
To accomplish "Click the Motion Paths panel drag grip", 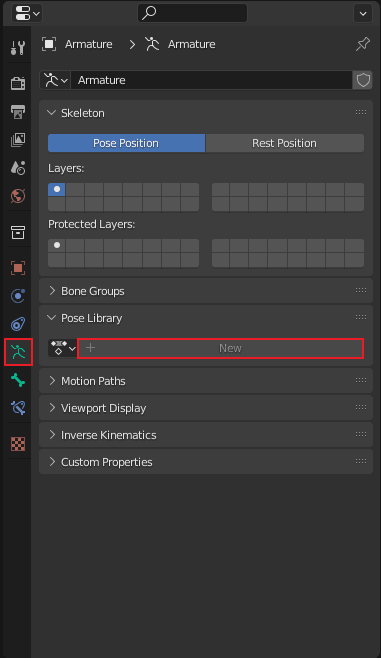I will 361,380.
